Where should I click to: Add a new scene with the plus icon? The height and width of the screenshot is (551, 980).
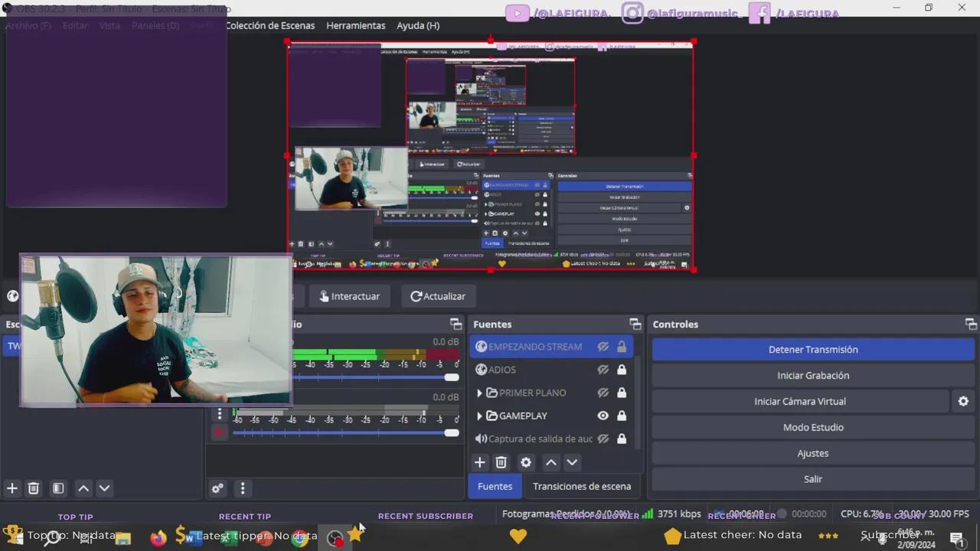coord(11,487)
